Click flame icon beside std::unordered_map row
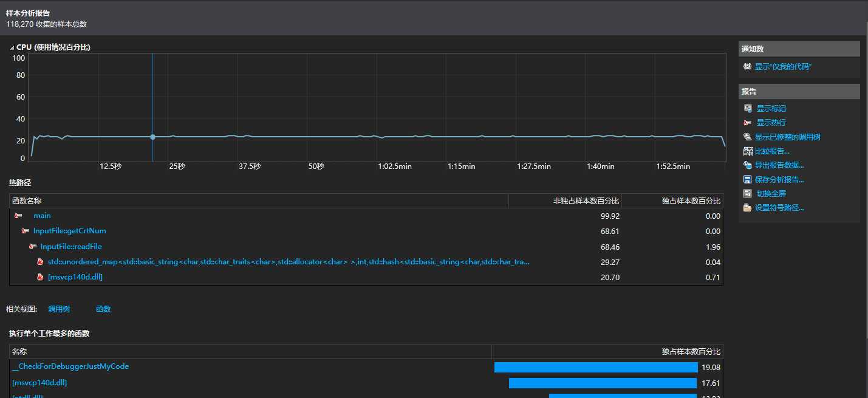The width and height of the screenshot is (868, 398). (x=40, y=262)
